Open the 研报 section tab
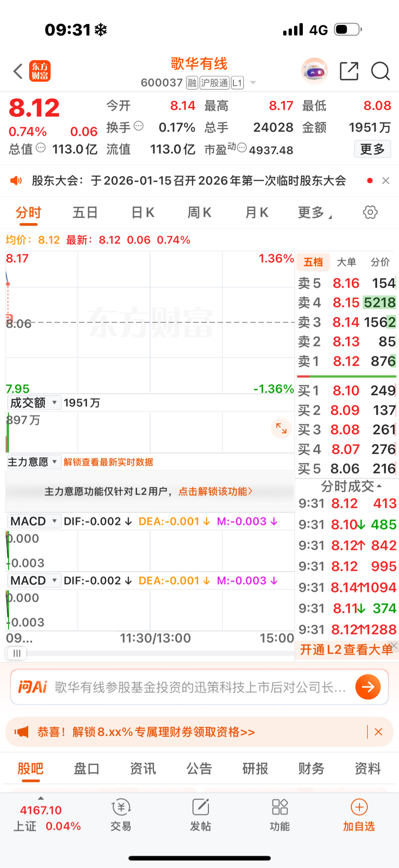 tap(255, 768)
